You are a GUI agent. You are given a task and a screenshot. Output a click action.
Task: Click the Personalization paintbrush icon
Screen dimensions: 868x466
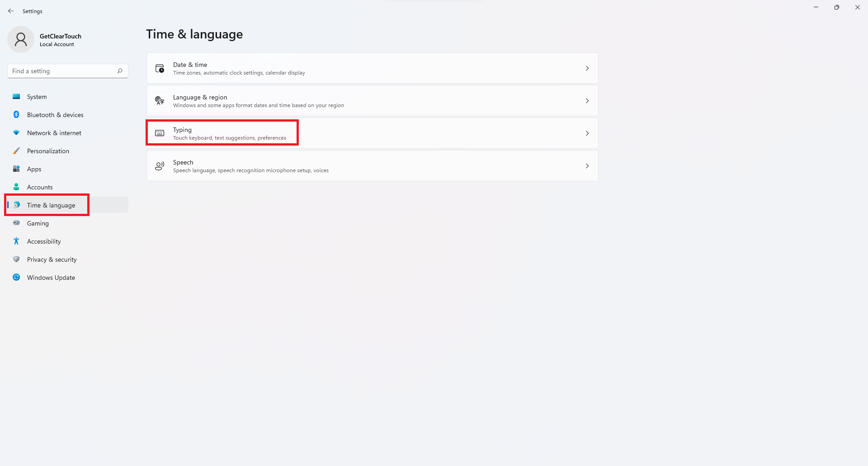[16, 151]
